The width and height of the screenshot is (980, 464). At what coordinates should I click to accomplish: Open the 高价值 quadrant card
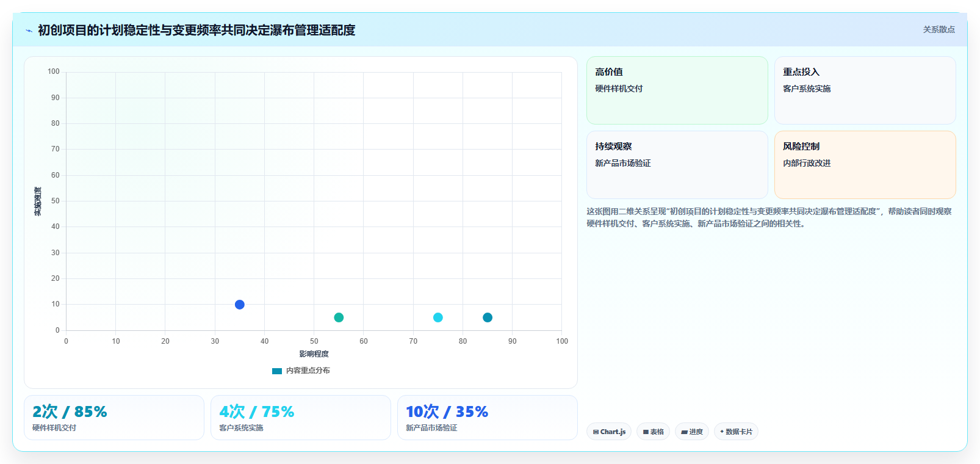coord(677,90)
